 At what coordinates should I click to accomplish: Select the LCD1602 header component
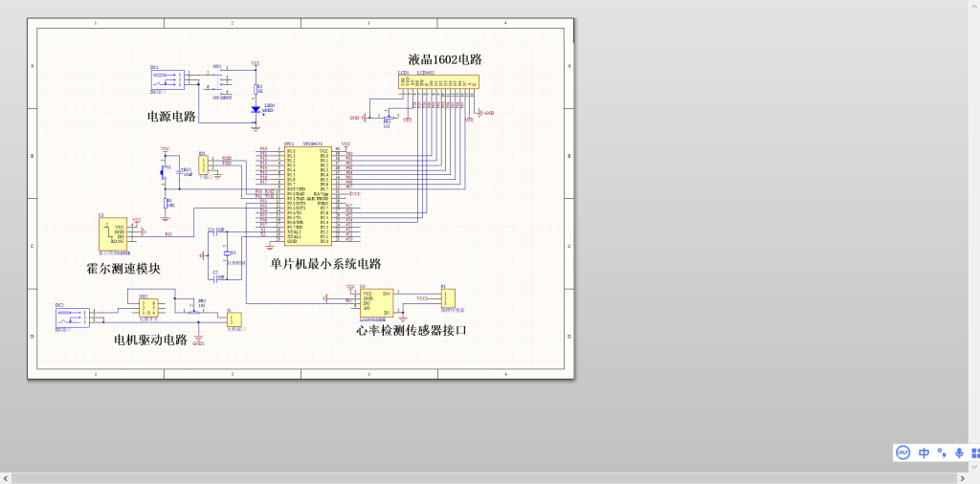[x=438, y=81]
